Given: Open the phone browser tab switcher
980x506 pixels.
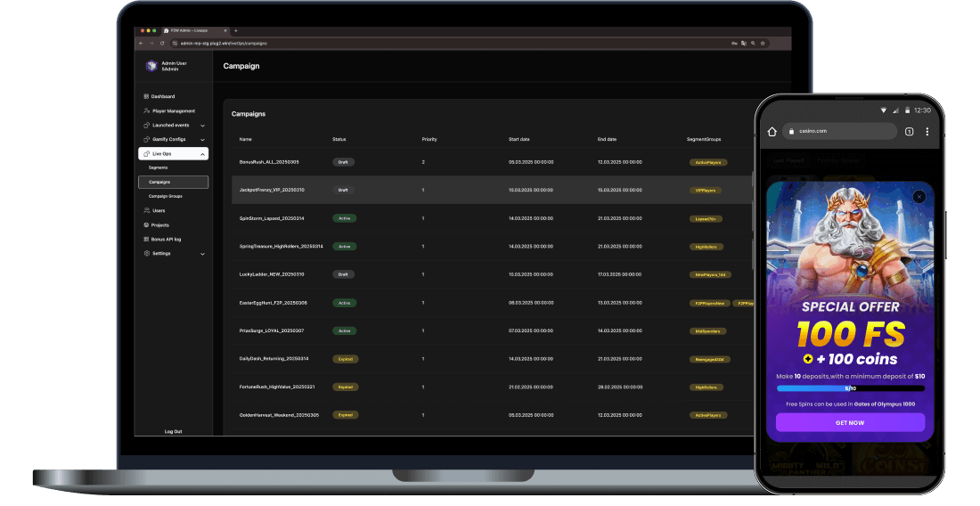Looking at the screenshot, I should (x=909, y=132).
